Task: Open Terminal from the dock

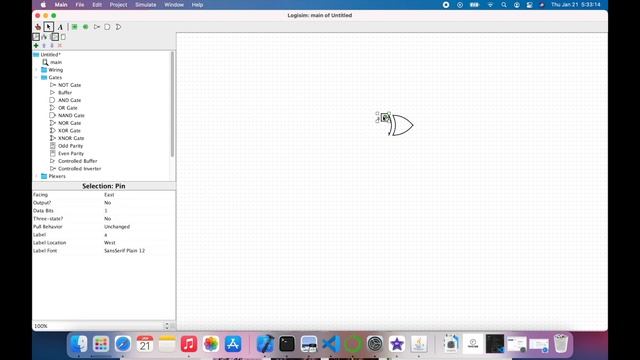Action: point(287,344)
